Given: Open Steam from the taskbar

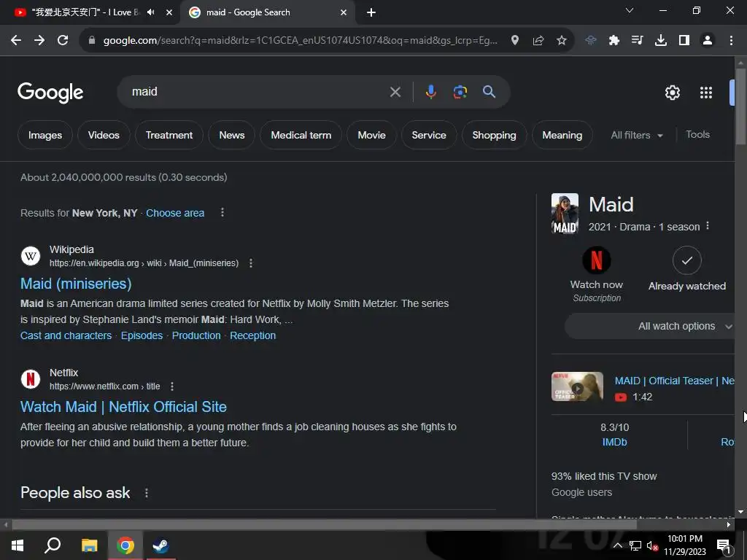Looking at the screenshot, I should (161, 545).
